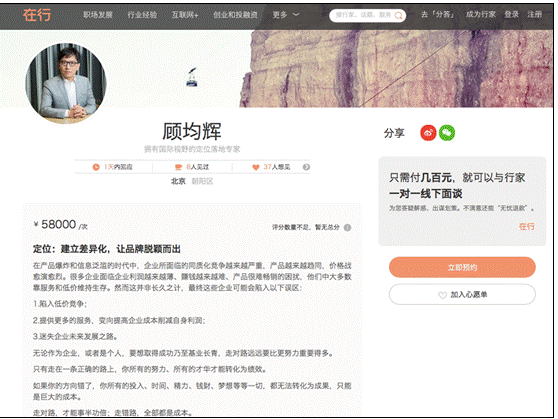Click the clock icon beside 1天内回应
Image resolution: width=558 pixels, height=419 pixels.
[96, 167]
